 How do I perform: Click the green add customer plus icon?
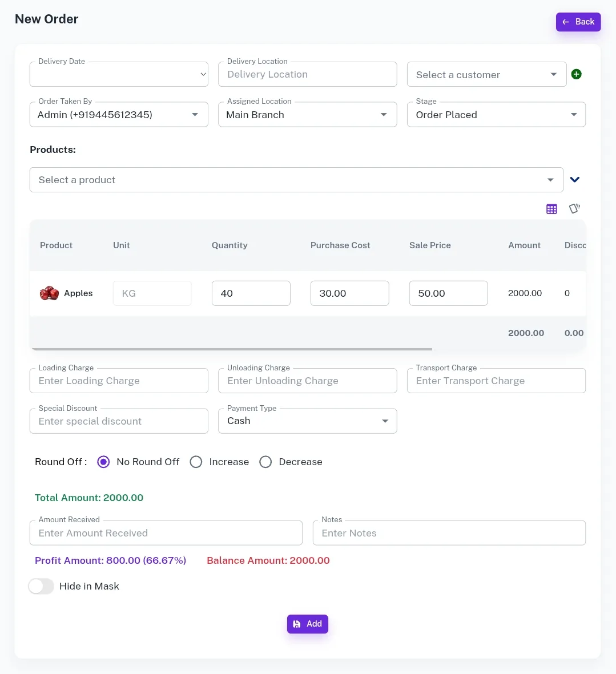(576, 74)
